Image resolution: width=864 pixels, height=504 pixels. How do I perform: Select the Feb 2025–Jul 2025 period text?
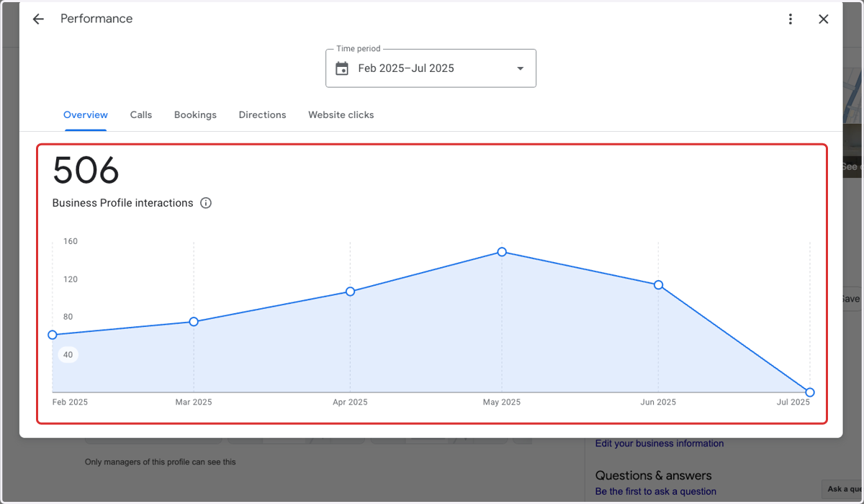(406, 68)
